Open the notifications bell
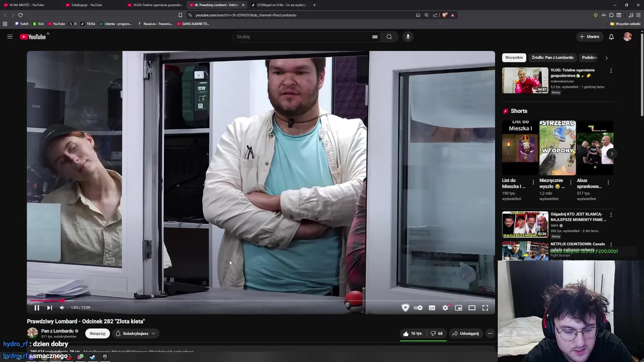The width and height of the screenshot is (644, 362). (611, 37)
